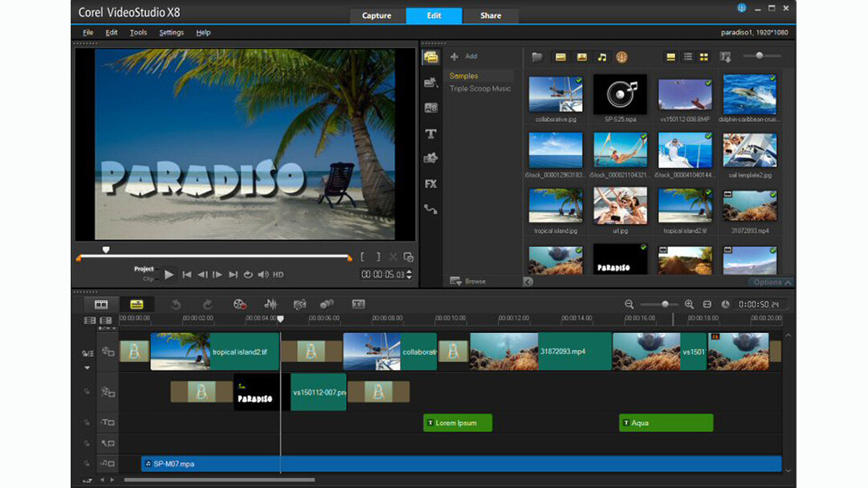Click Add to create new library folder
The height and width of the screenshot is (488, 868).
(464, 56)
